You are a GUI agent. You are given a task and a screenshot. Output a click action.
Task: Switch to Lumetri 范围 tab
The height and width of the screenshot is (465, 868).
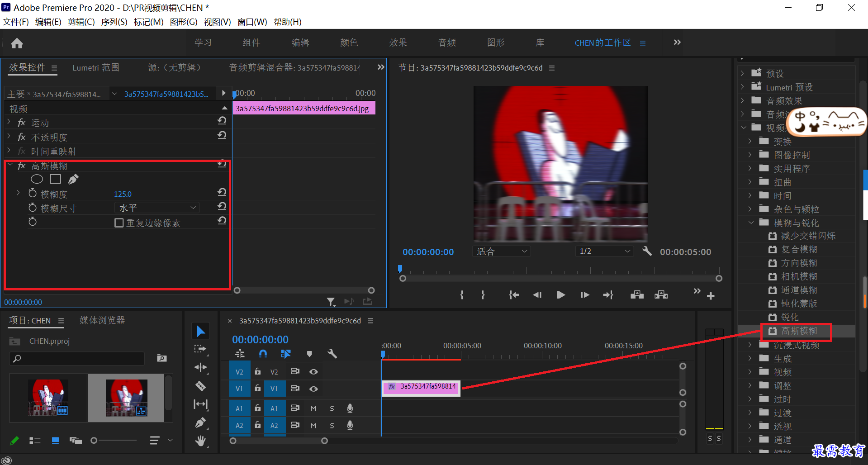click(96, 68)
